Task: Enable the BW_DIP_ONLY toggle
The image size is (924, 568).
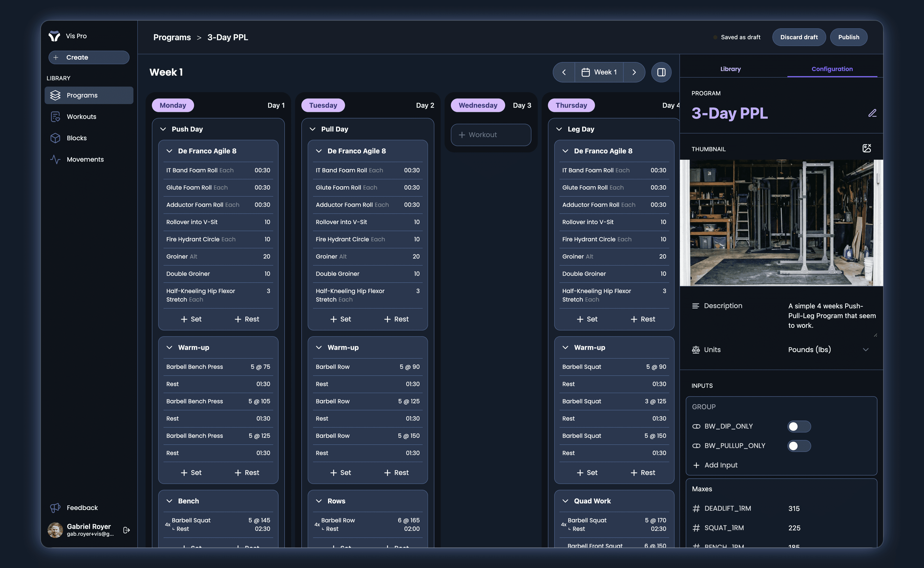Action: click(799, 426)
